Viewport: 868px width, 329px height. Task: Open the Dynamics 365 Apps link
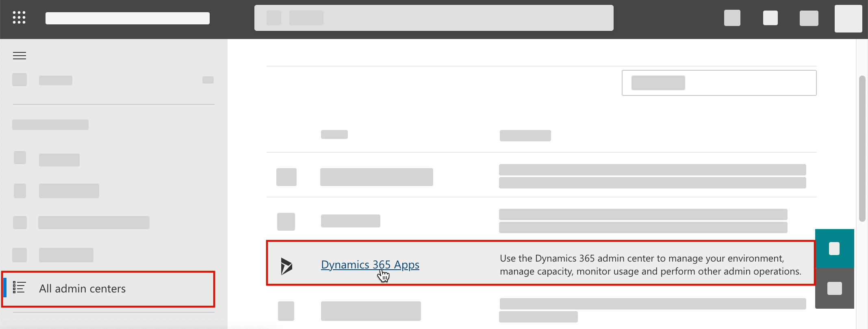pos(370,264)
